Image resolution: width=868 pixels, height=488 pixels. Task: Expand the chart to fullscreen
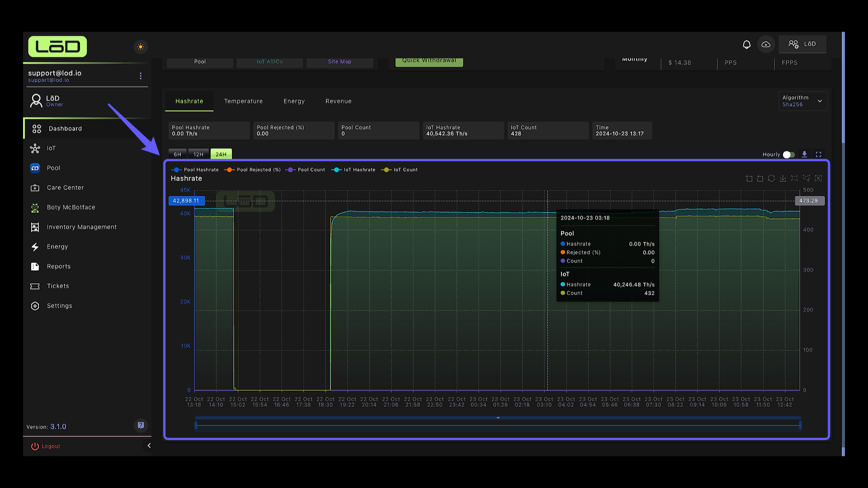(x=818, y=155)
